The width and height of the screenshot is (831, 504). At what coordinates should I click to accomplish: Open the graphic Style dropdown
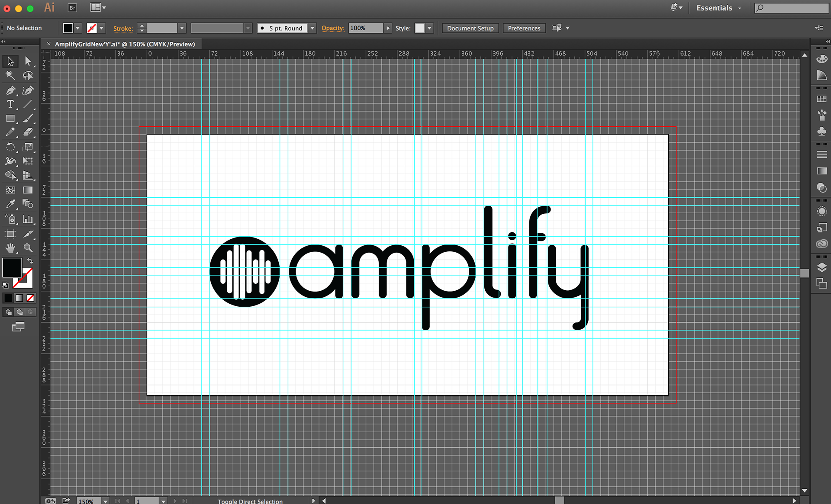(x=429, y=28)
